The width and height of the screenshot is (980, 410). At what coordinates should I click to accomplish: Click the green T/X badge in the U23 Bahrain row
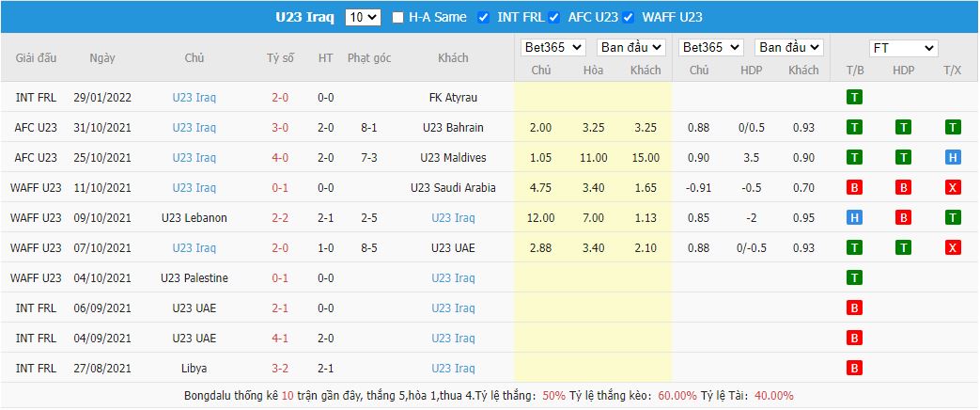coord(951,127)
